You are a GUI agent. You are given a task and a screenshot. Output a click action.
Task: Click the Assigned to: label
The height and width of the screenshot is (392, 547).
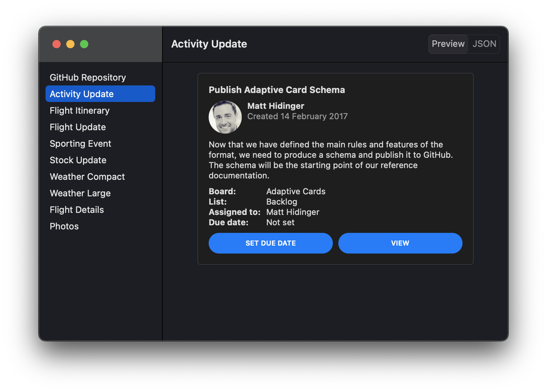coord(235,212)
